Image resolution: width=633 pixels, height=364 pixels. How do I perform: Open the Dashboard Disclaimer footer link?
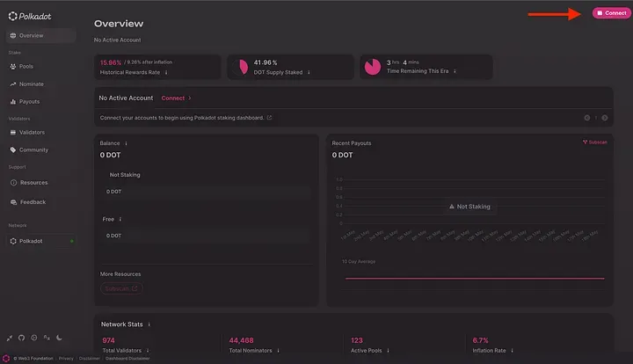tap(127, 359)
